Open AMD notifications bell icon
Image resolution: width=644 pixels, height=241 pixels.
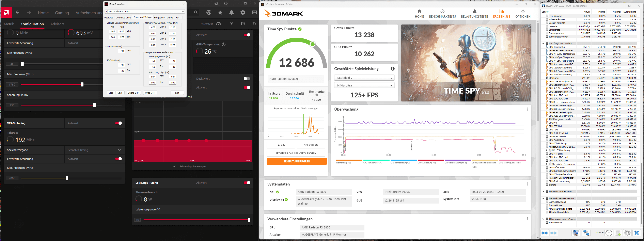pos(232,12)
